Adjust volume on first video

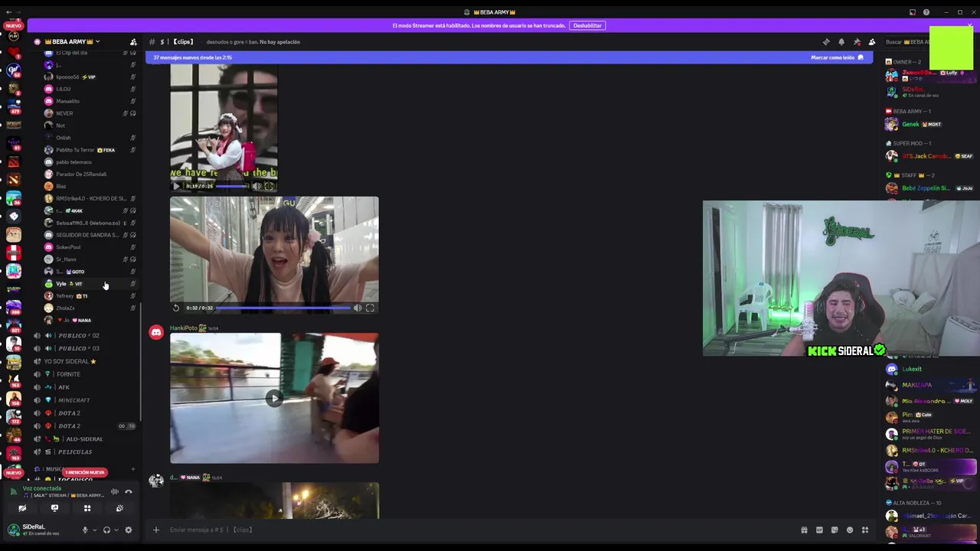[256, 186]
